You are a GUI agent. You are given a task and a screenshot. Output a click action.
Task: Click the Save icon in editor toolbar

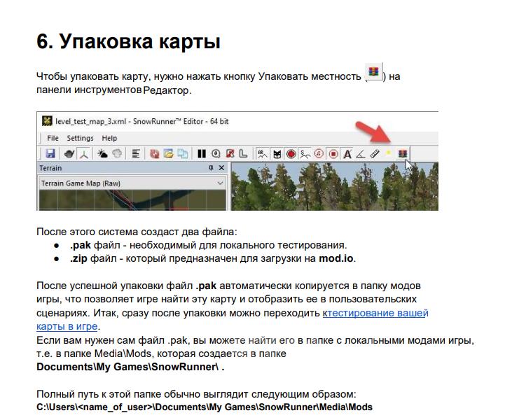(x=50, y=153)
